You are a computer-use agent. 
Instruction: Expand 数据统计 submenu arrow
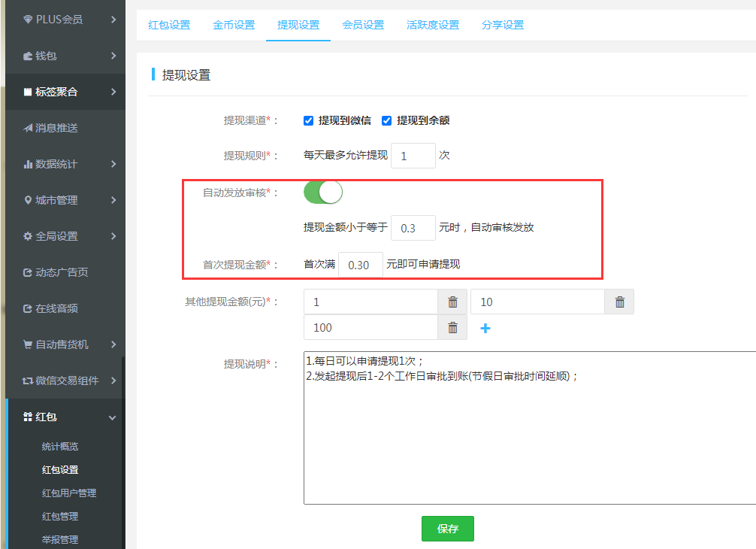[113, 164]
